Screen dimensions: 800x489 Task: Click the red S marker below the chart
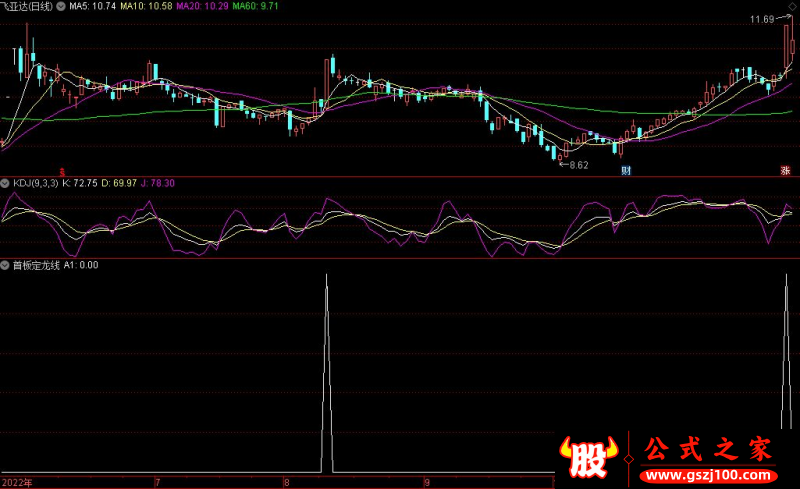point(62,171)
